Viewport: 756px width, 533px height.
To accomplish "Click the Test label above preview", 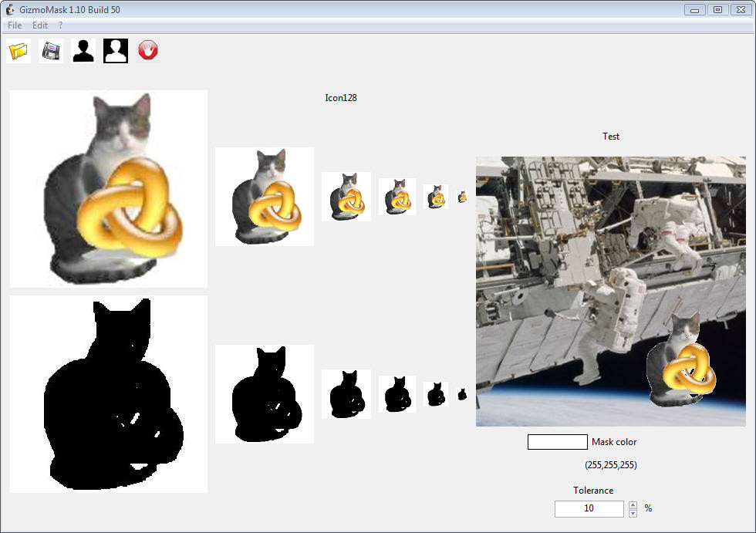I will point(611,137).
